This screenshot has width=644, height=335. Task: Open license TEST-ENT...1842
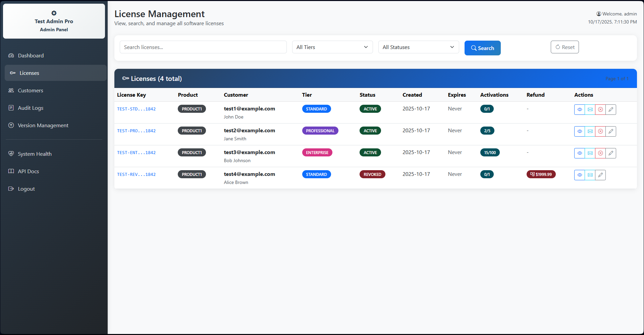[136, 152]
